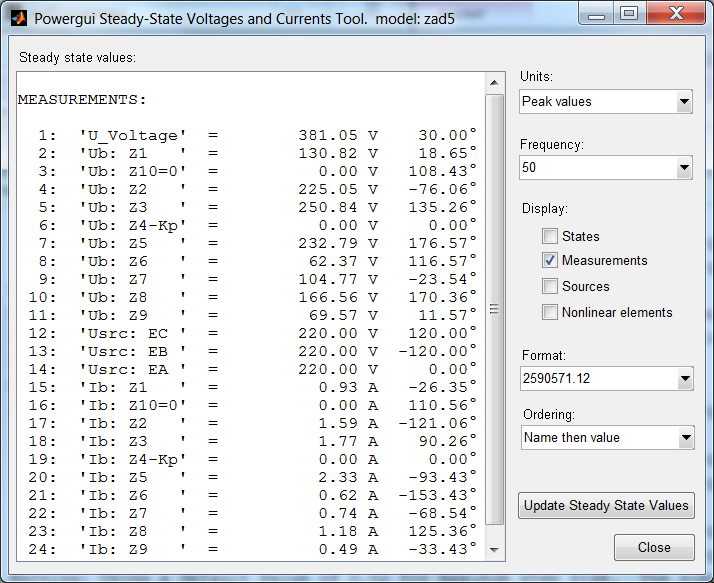Click the 'Ub: Z5' row value 232.79 V
This screenshot has height=583, width=714.
tap(338, 243)
